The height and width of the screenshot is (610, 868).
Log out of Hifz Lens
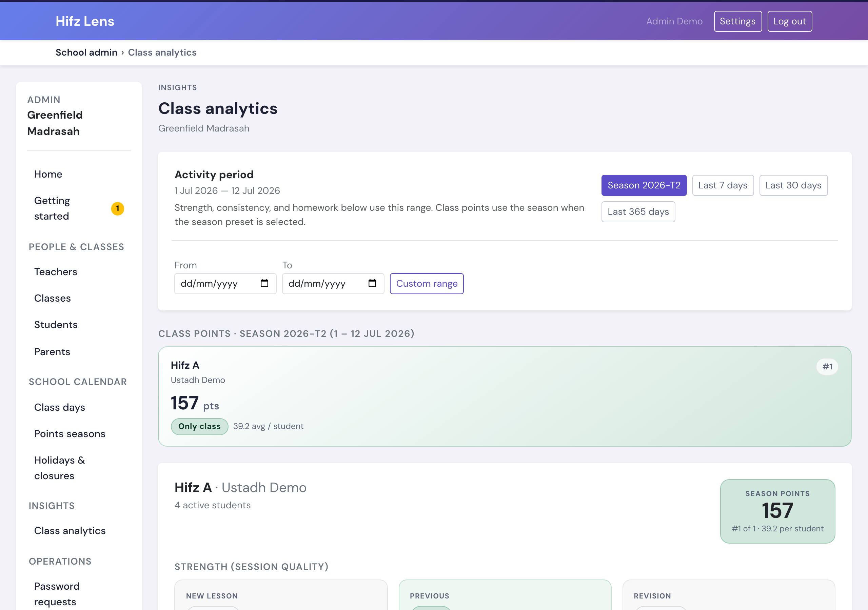789,21
